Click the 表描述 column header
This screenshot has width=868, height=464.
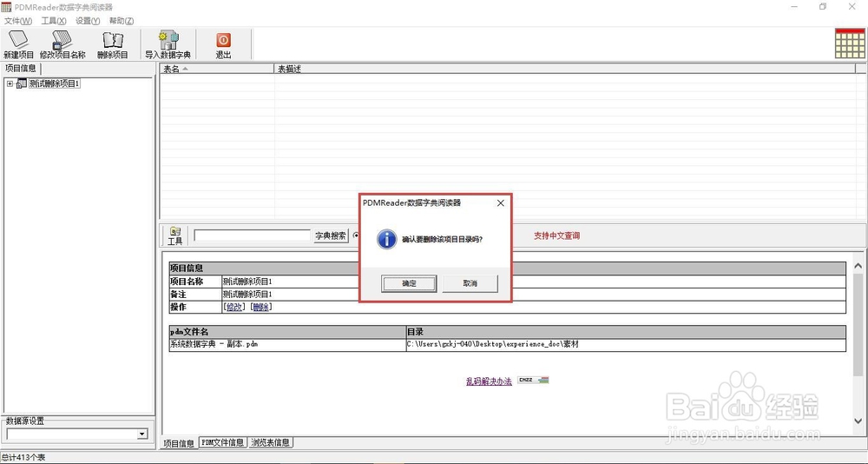pos(565,69)
